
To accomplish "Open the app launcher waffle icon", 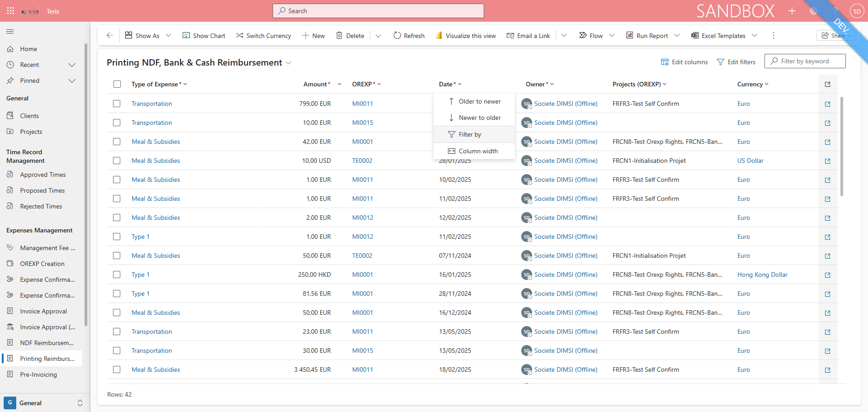I will click(x=11, y=11).
